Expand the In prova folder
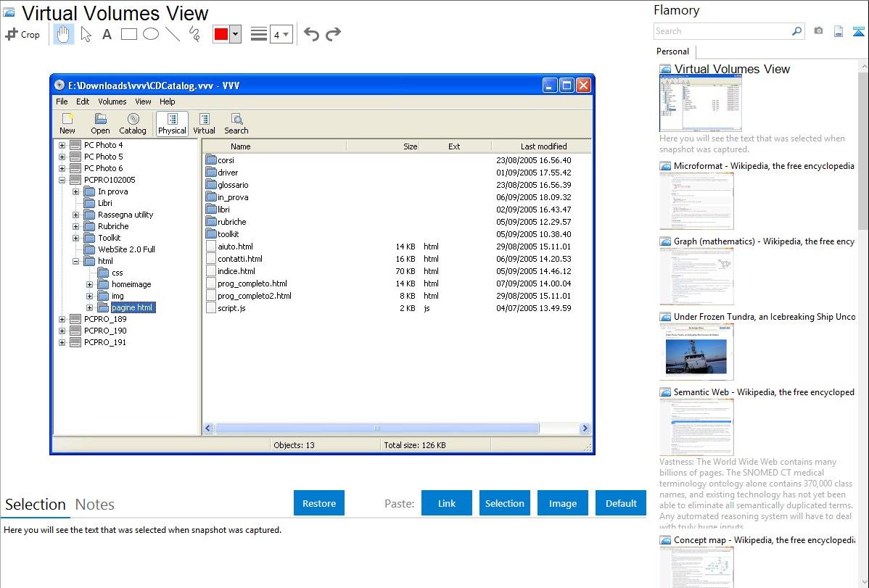 click(76, 191)
